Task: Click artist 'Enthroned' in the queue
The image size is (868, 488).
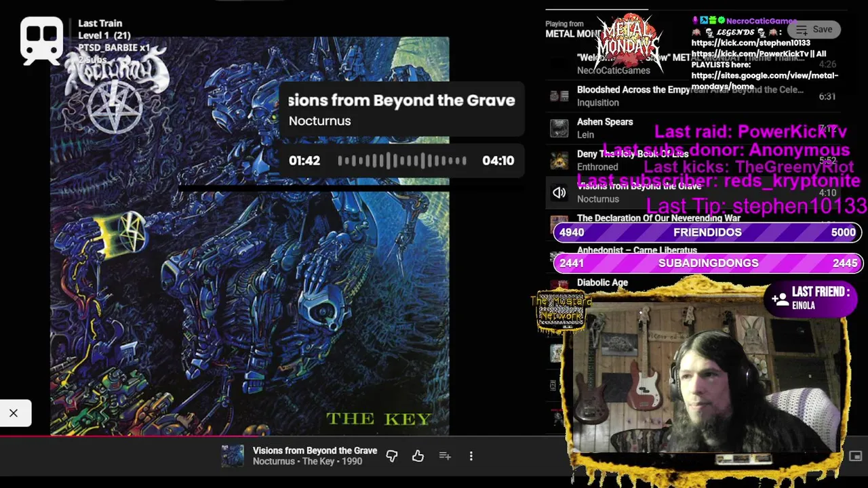Action: coord(597,167)
